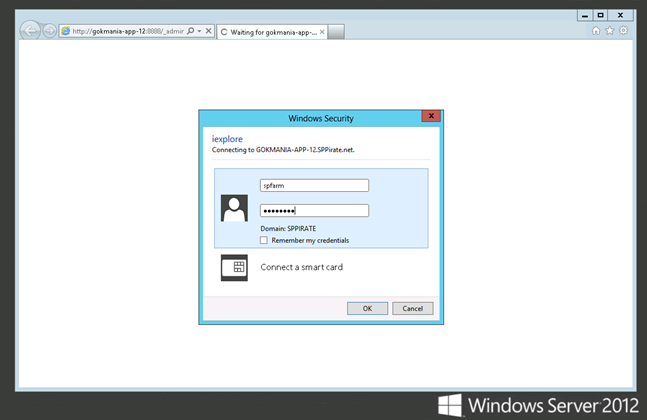The width and height of the screenshot is (647, 420).
Task: Click the browser Back arrow button
Action: click(x=30, y=31)
